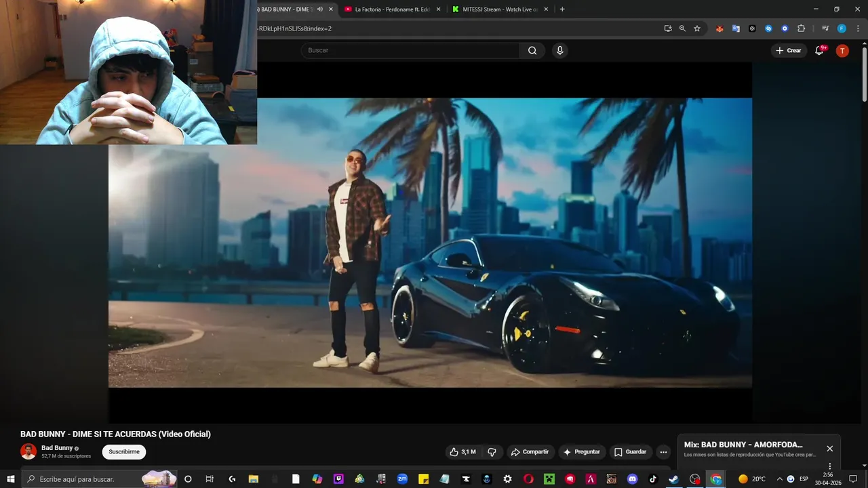Open Opera browser from the taskbar
This screenshot has width=868, height=488.
tap(528, 479)
